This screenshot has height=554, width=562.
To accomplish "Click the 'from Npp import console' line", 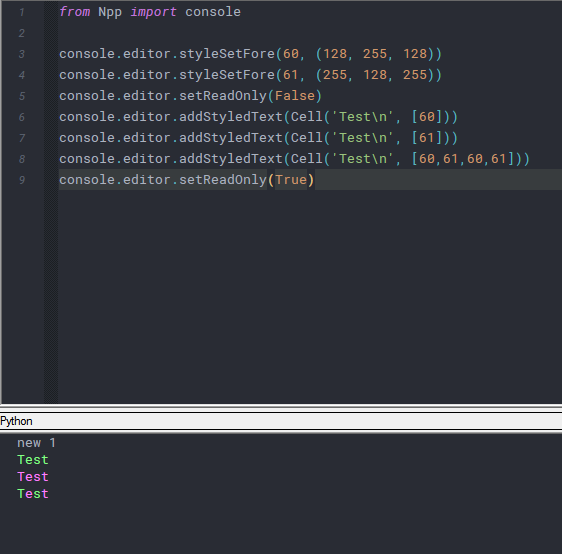I will [150, 12].
